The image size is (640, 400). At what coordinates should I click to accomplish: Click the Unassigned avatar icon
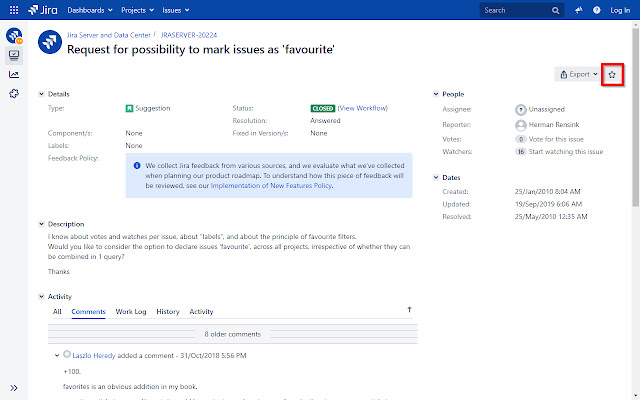click(520, 110)
